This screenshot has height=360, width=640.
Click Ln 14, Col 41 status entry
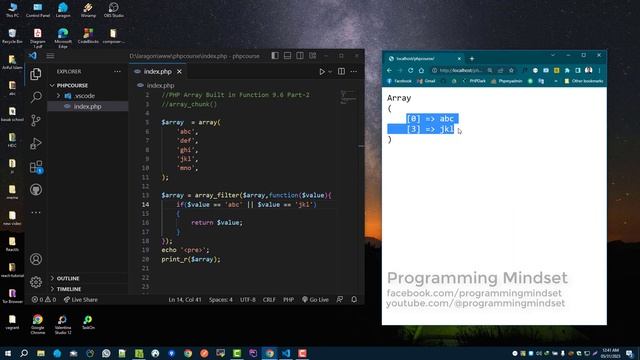tap(185, 300)
